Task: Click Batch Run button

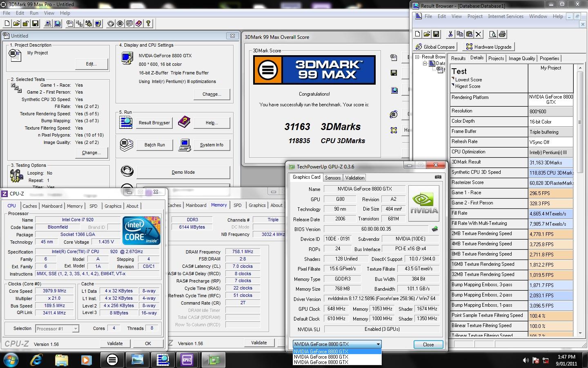Action: coord(155,145)
